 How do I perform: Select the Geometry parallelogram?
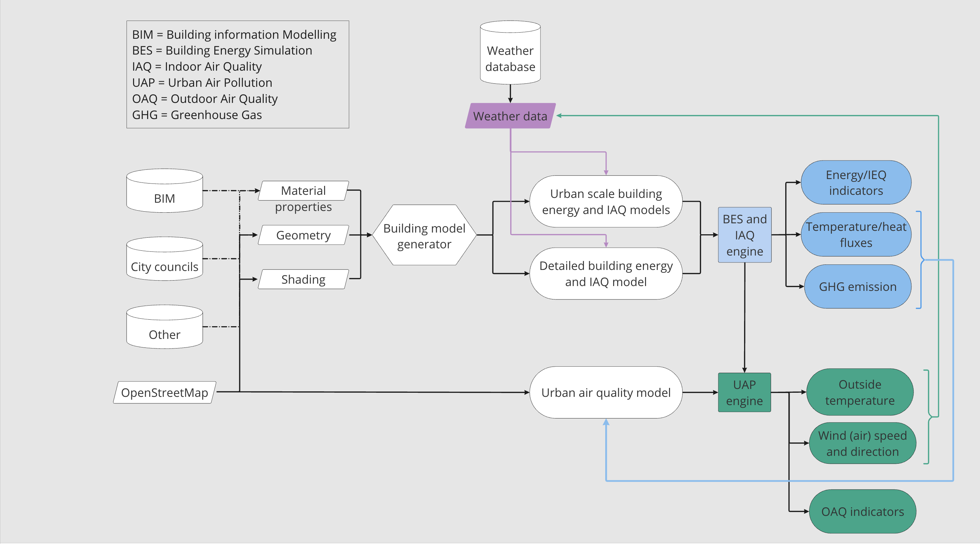303,235
